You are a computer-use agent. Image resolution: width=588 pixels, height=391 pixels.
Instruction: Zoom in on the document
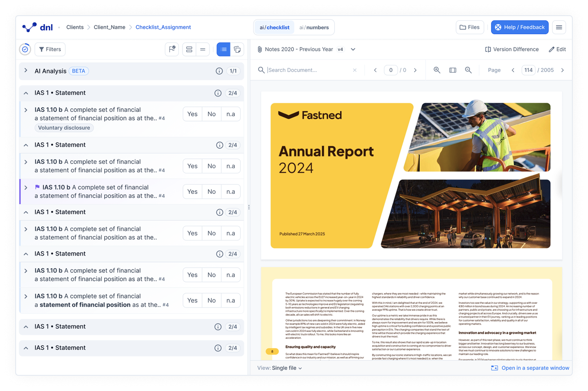(437, 70)
